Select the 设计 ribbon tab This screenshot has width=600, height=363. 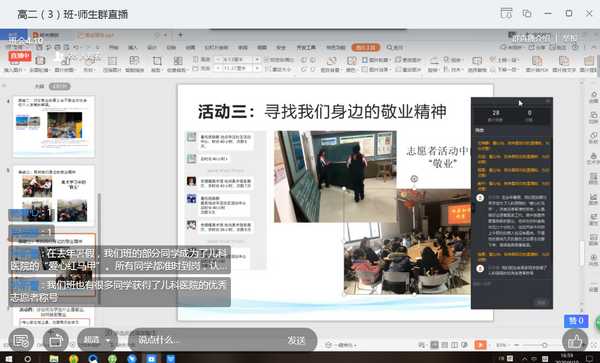point(152,47)
